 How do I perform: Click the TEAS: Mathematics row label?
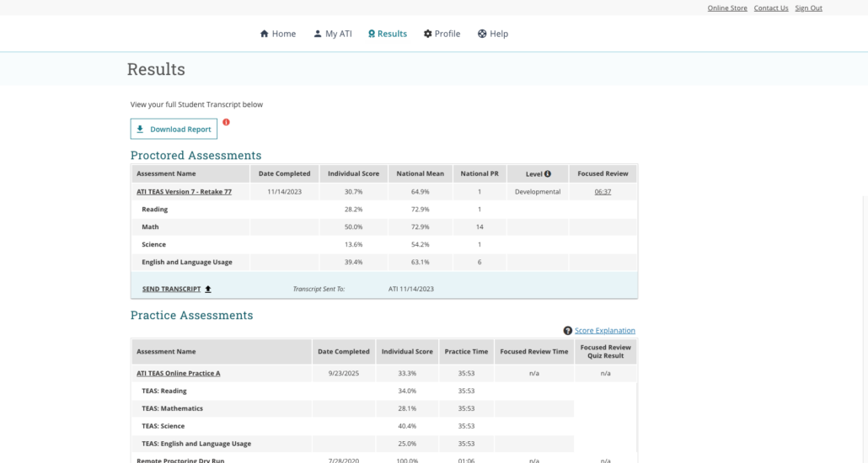(172, 408)
